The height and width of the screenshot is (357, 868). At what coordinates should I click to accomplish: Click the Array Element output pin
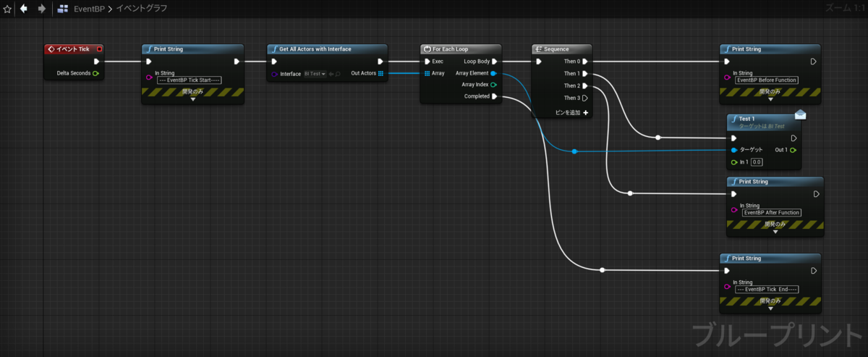[493, 73]
